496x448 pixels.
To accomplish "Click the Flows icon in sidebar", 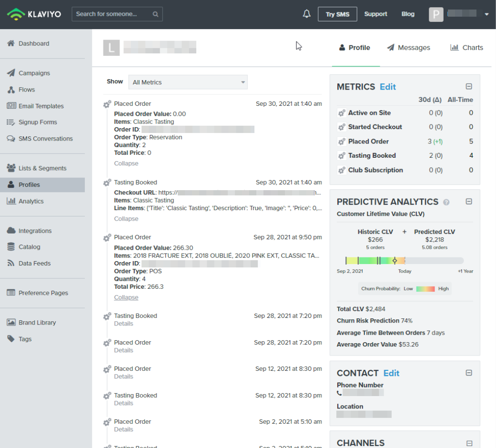I will 11,90.
